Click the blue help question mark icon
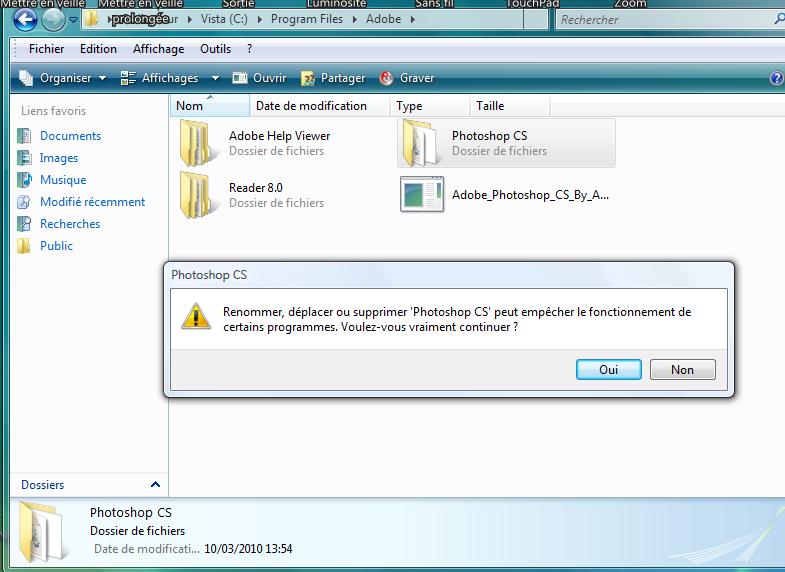 (x=776, y=78)
